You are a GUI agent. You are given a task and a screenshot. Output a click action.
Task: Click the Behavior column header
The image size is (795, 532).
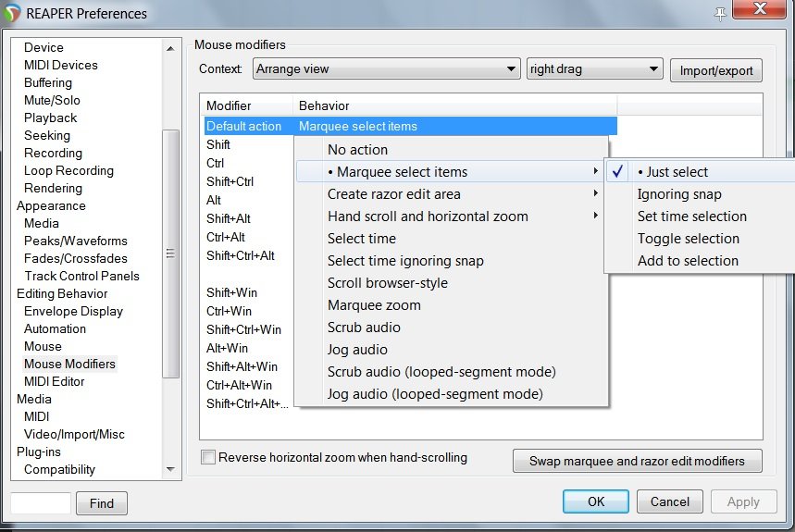click(454, 105)
